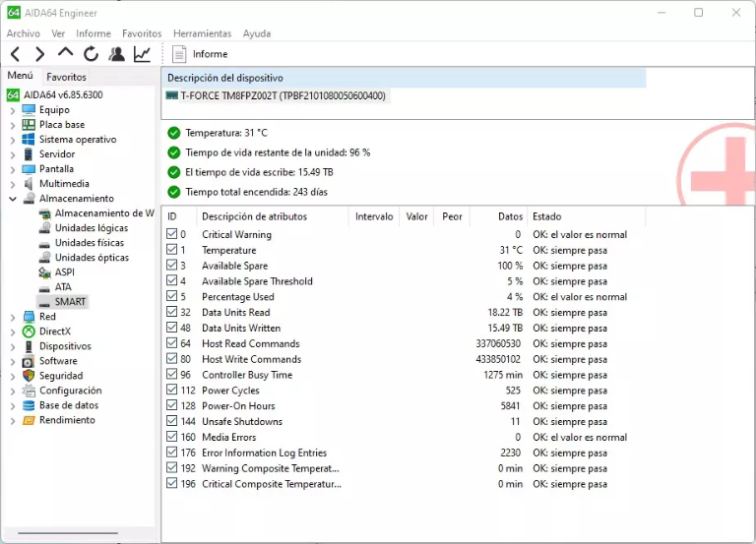The image size is (756, 544).
Task: Select the AIDA64 v6.85.6300 root node
Action: (x=63, y=94)
